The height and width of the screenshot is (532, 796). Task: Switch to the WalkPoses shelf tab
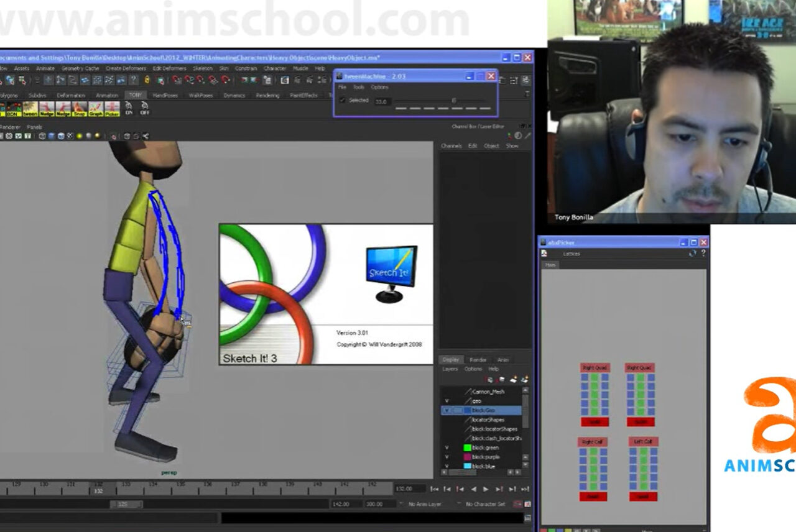[x=200, y=95]
